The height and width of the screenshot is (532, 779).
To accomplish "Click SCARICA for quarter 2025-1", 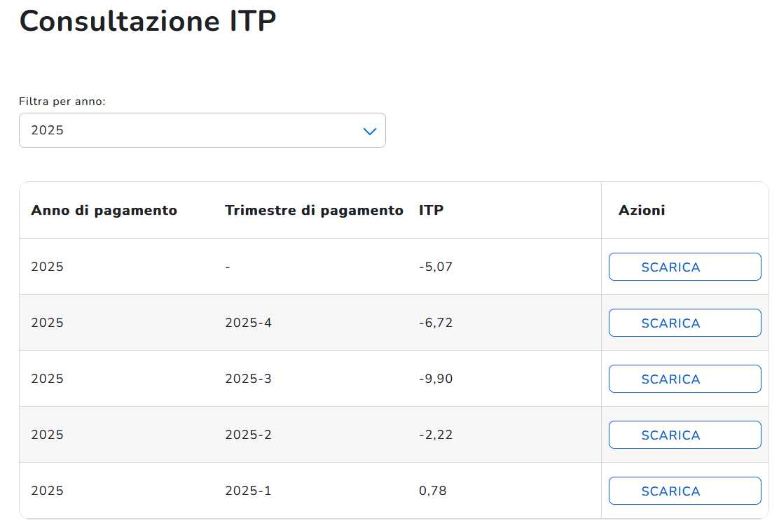I will (x=684, y=491).
